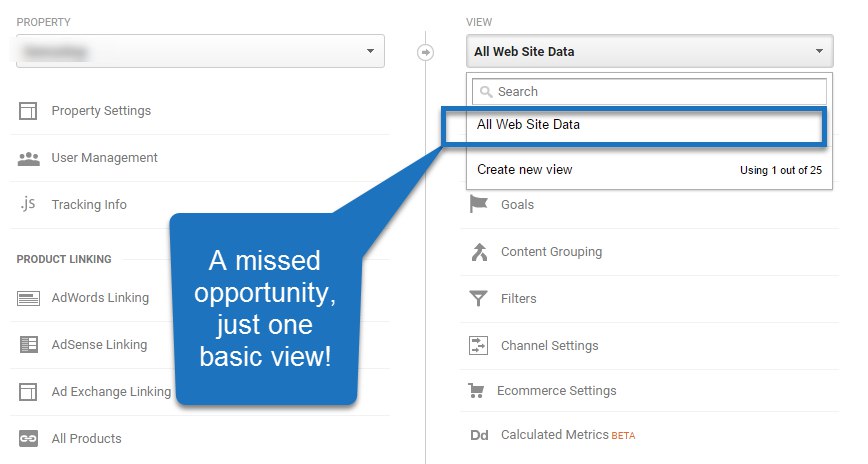Click the All Products link icon
Viewport: 868px width, 464px height.
point(28,439)
